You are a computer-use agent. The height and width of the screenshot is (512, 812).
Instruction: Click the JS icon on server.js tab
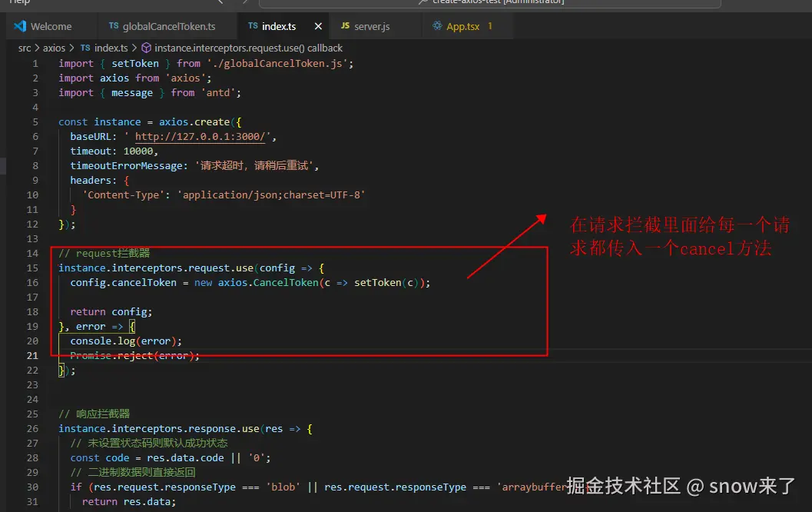pos(345,25)
